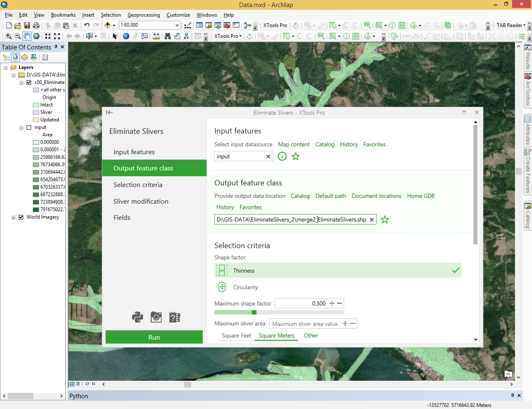Screen dimensions: 532x409
Task: Click List By Source icon in TOC
Action: [15, 57]
